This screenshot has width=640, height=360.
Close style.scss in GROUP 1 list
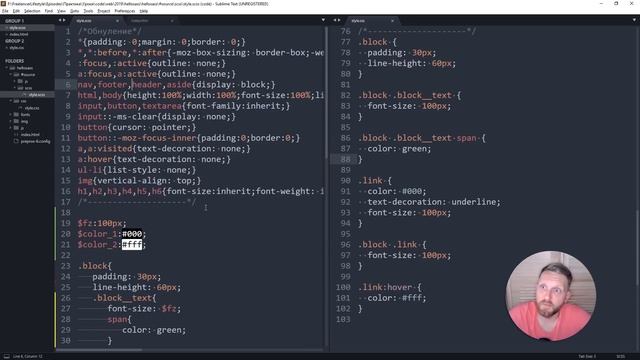(6, 28)
